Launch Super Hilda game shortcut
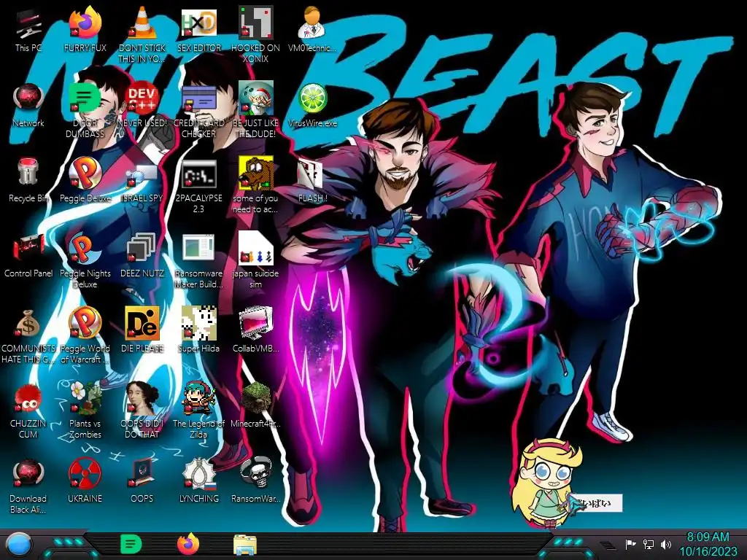 click(x=198, y=330)
